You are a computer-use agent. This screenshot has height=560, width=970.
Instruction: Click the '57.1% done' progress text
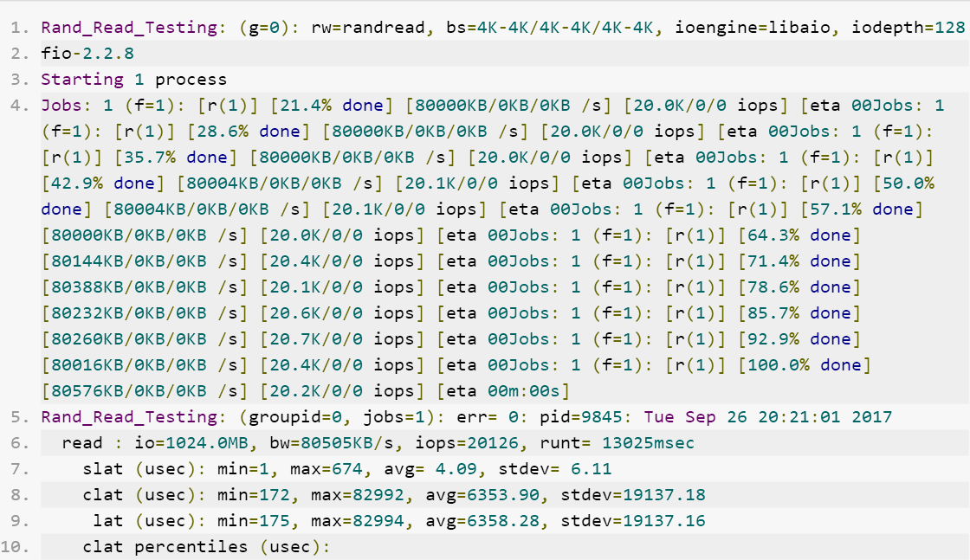point(862,209)
